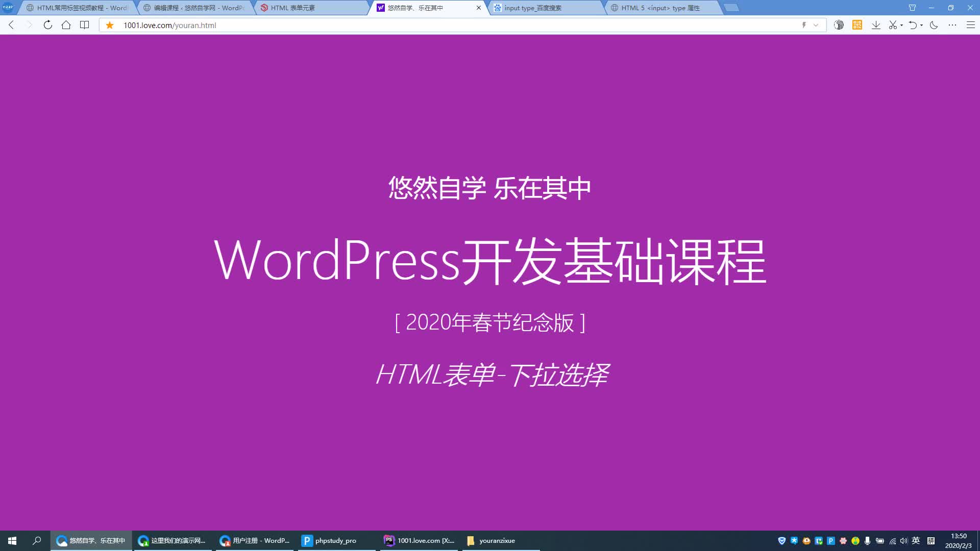The height and width of the screenshot is (551, 980).
Task: Open Wi-Fi network settings in tray
Action: coord(892,541)
